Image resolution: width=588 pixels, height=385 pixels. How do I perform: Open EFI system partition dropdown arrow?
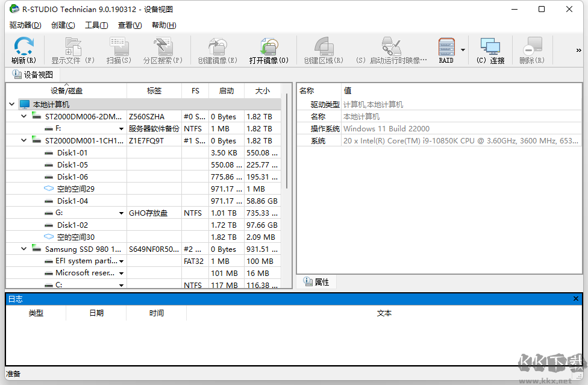pos(121,261)
